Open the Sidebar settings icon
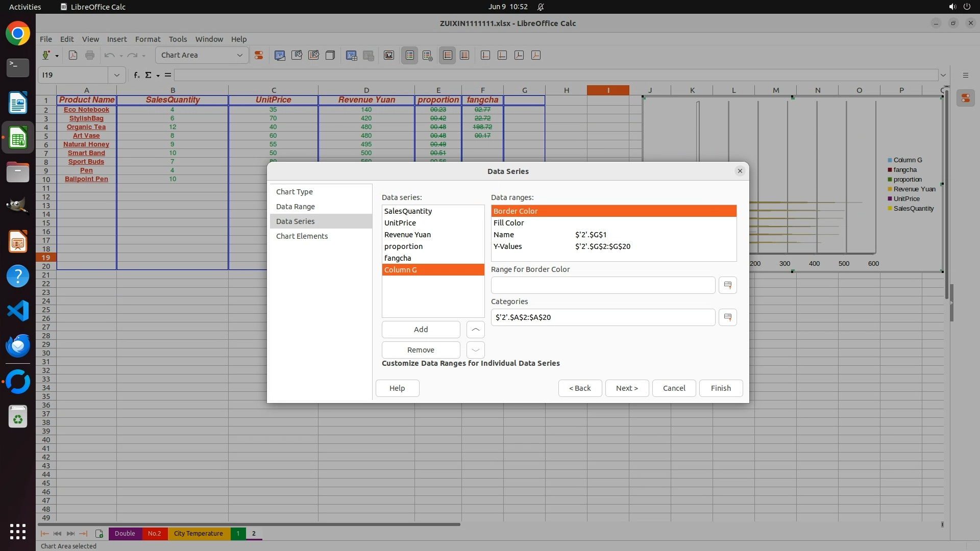 click(965, 75)
